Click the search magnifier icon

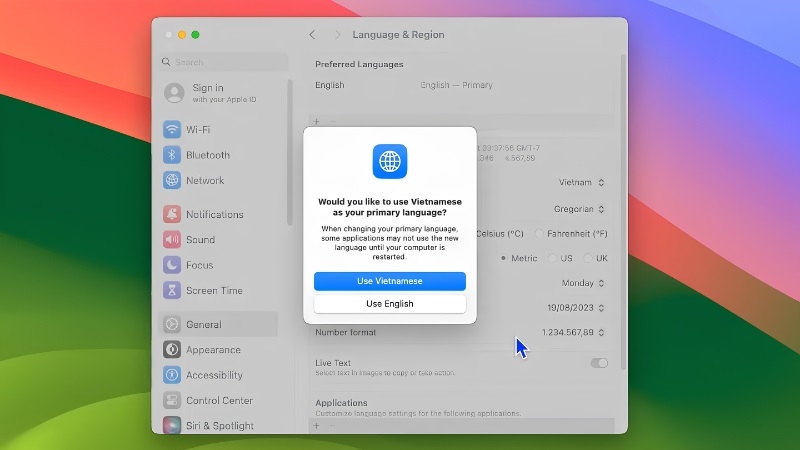click(x=166, y=62)
